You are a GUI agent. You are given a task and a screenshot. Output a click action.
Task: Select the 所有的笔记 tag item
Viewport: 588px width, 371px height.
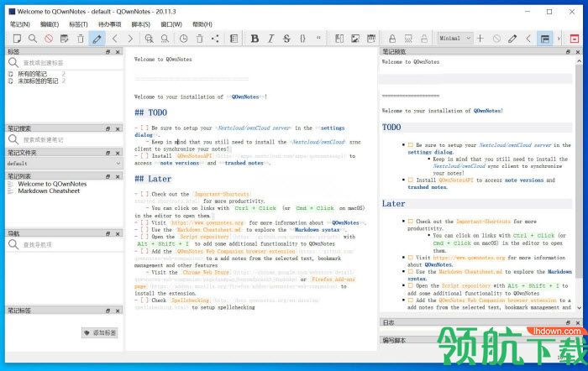click(33, 74)
